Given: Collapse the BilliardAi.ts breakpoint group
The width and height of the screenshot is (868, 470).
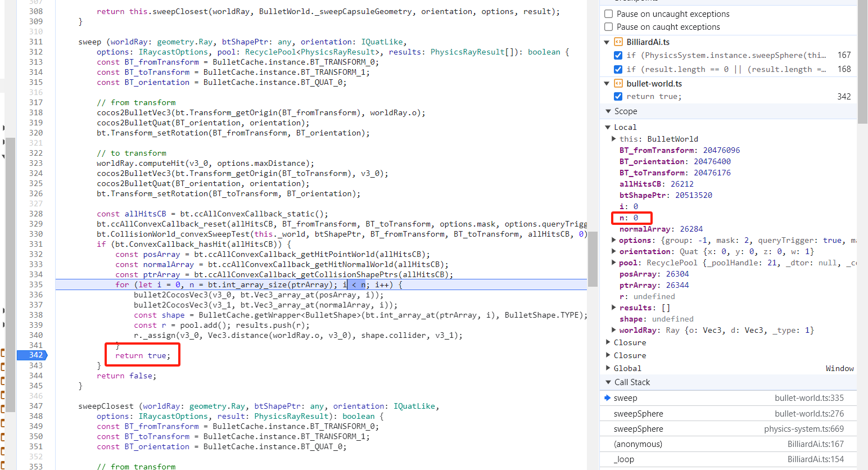Looking at the screenshot, I should coord(607,42).
